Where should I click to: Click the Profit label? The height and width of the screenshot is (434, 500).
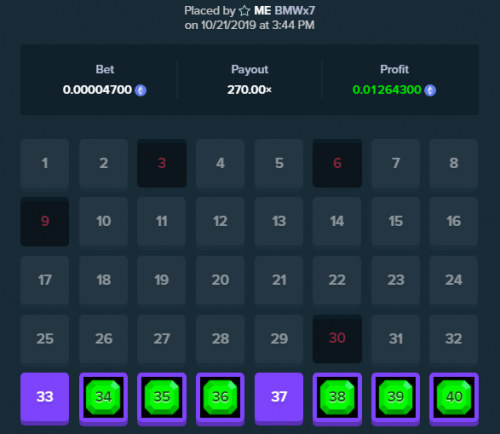[x=394, y=69]
